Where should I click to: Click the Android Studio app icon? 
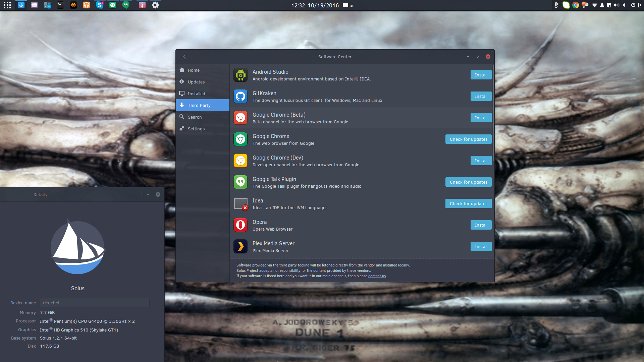[x=240, y=75]
